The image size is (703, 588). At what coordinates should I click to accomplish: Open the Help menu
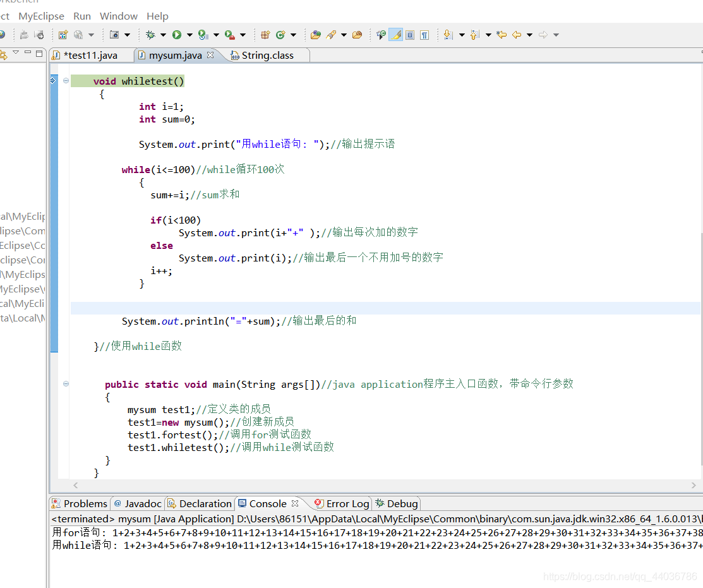click(157, 16)
